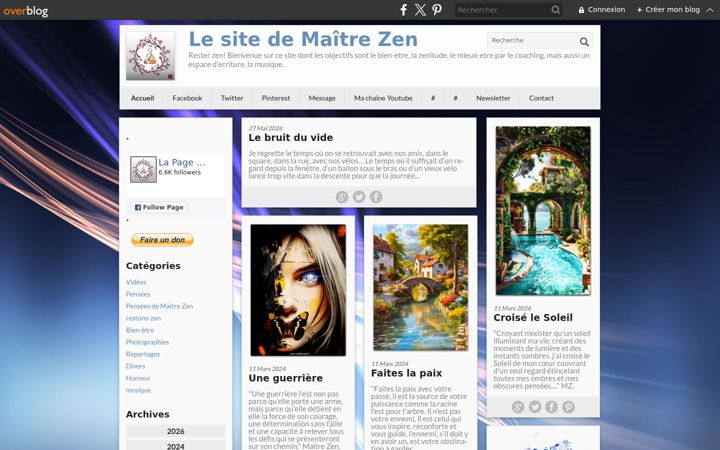Click the Follow Page button

159,208
